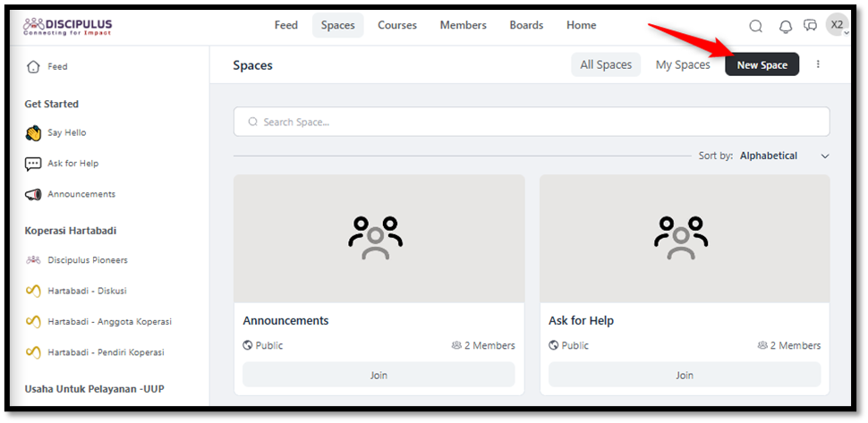868x423 pixels.
Task: Expand the X2 user profile menu
Action: pos(838,26)
